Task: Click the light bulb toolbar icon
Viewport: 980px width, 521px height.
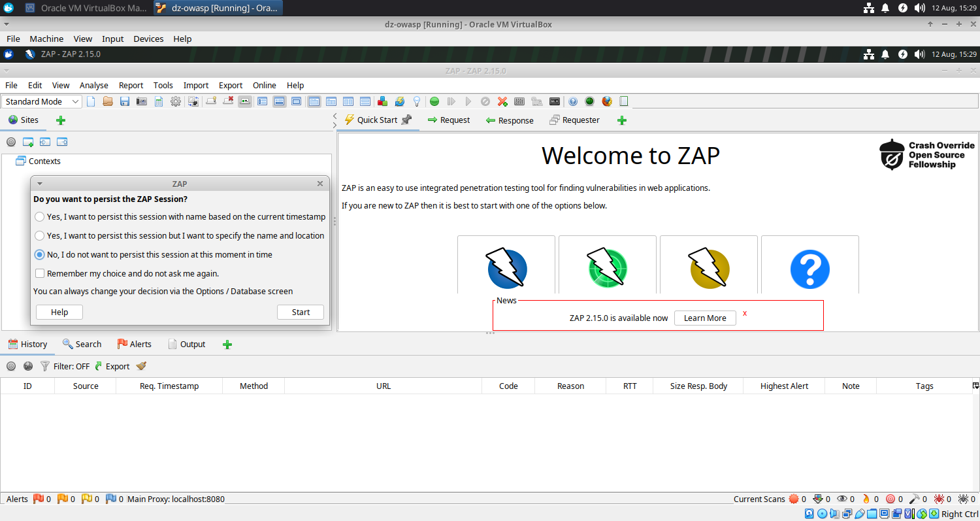Action: tap(417, 101)
